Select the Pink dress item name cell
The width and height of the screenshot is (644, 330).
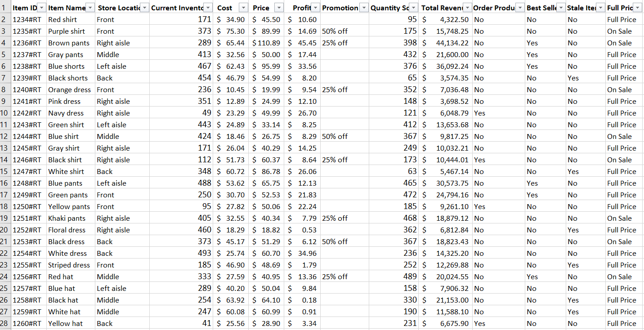tap(71, 101)
